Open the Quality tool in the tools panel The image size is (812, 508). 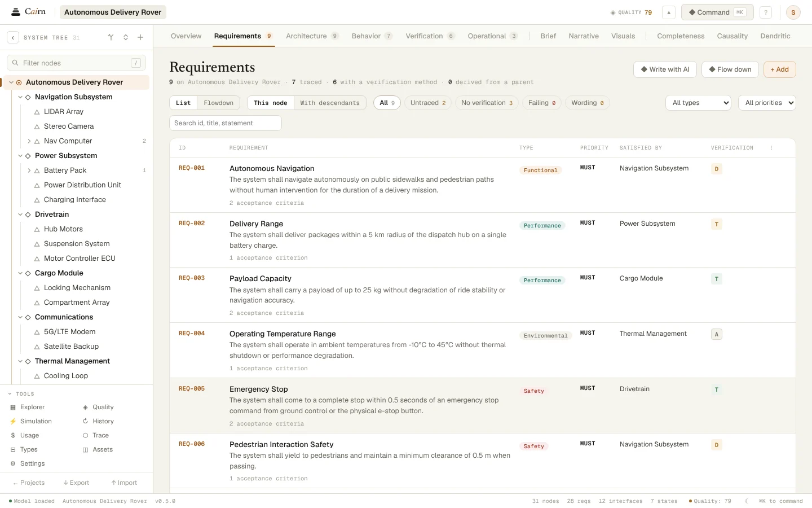[x=103, y=407]
